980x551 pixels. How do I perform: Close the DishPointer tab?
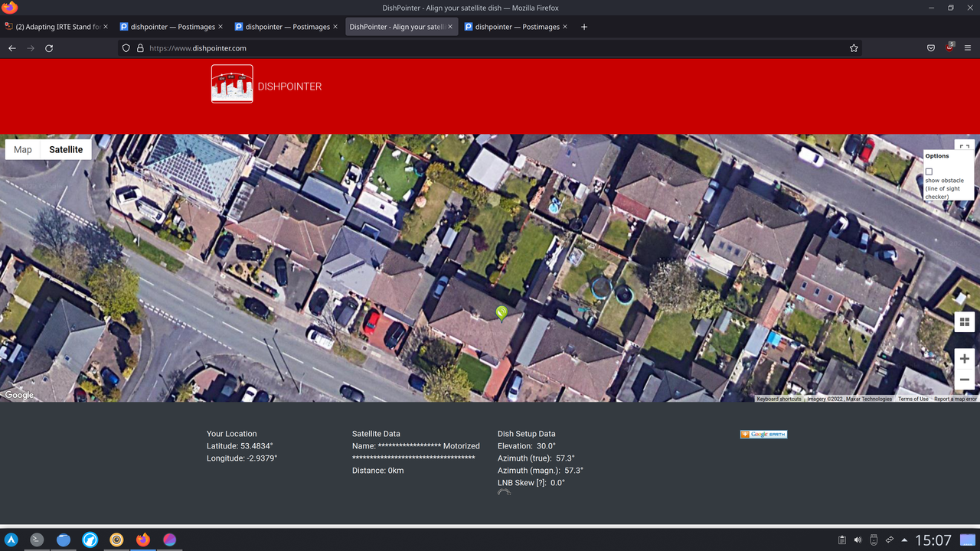click(450, 27)
